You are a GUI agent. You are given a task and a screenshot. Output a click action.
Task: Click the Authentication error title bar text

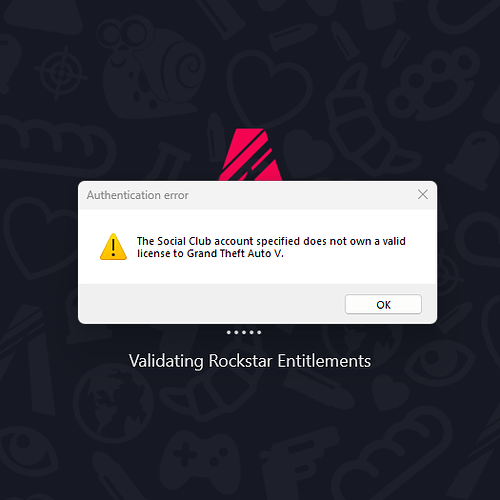coord(138,195)
